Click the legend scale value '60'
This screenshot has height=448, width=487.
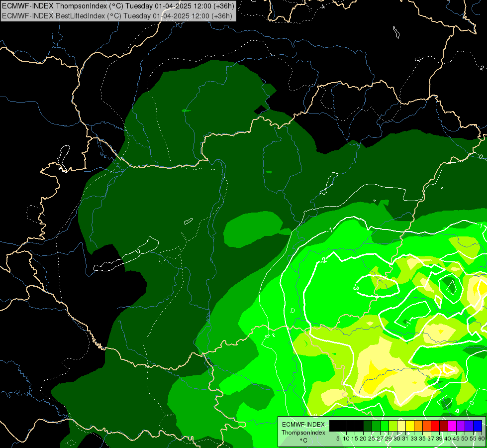[482, 439]
